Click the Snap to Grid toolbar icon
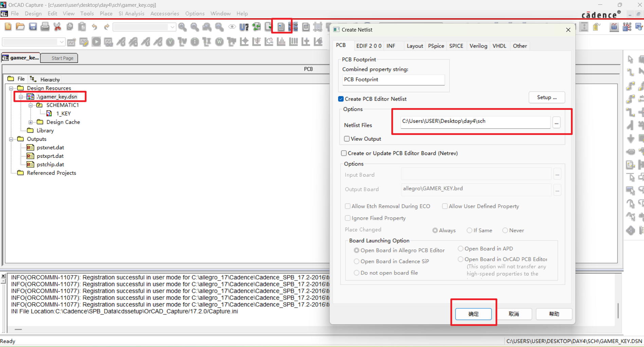This screenshot has width=644, height=347. pos(318,27)
